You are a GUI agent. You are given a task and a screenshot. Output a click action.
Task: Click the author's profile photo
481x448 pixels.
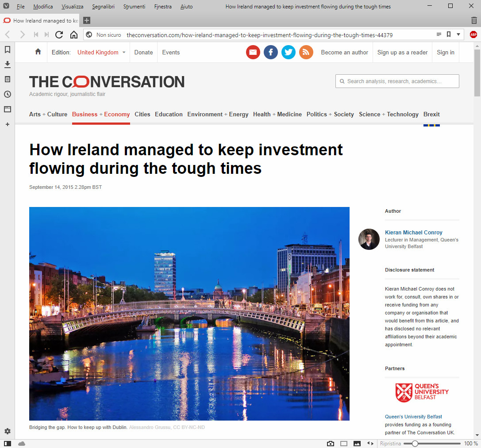(x=369, y=239)
